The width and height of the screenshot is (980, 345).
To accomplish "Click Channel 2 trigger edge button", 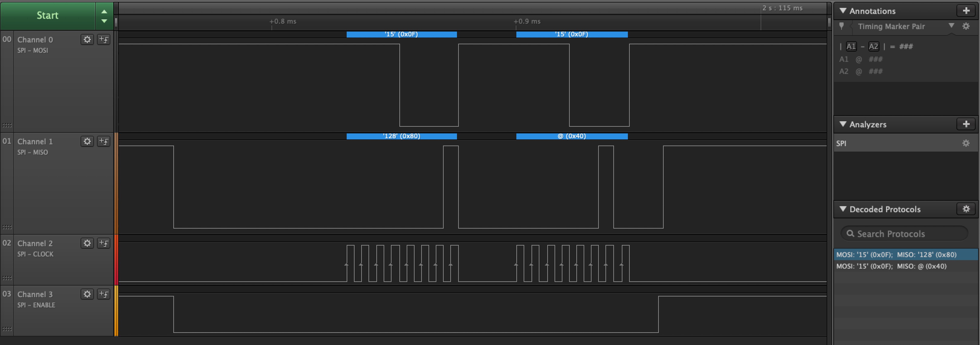I will pos(103,243).
